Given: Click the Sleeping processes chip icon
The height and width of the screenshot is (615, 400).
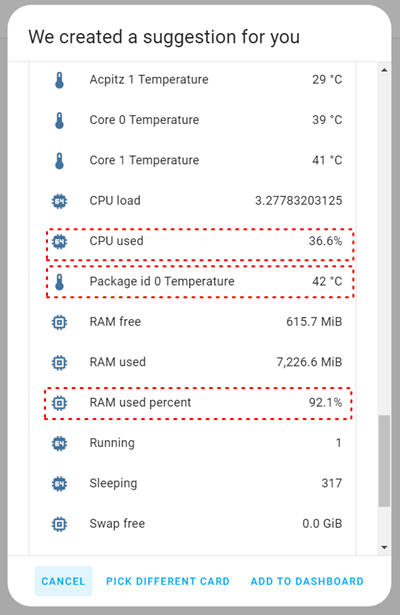Looking at the screenshot, I should tap(59, 484).
